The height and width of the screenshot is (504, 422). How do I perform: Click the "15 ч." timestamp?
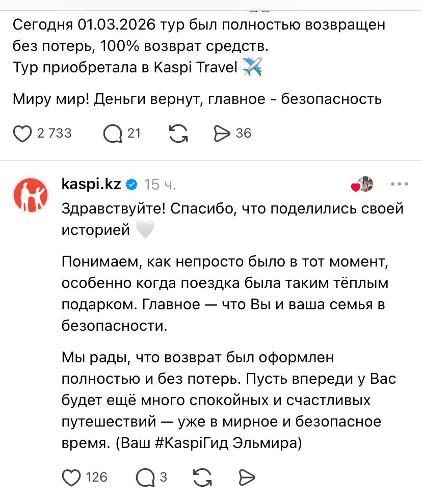pyautogui.click(x=160, y=184)
